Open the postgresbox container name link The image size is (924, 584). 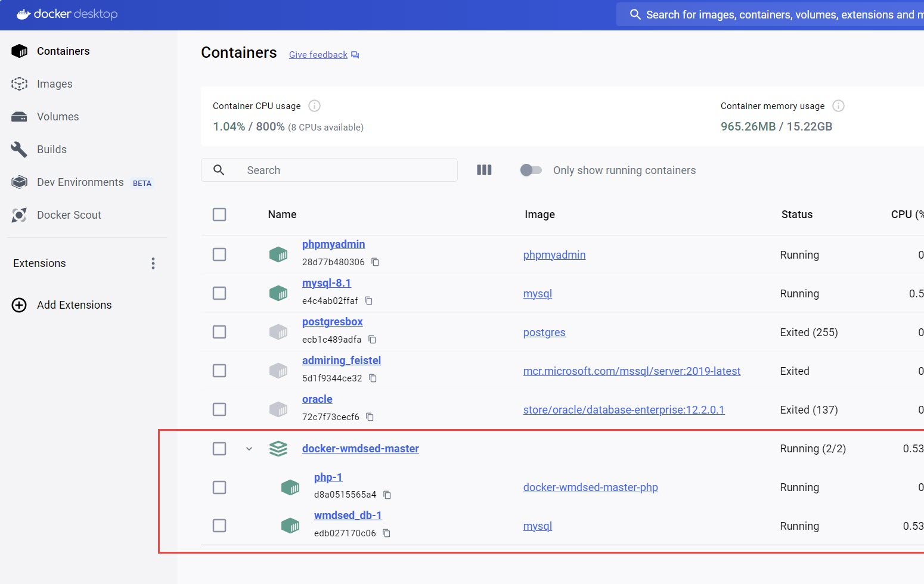(333, 322)
